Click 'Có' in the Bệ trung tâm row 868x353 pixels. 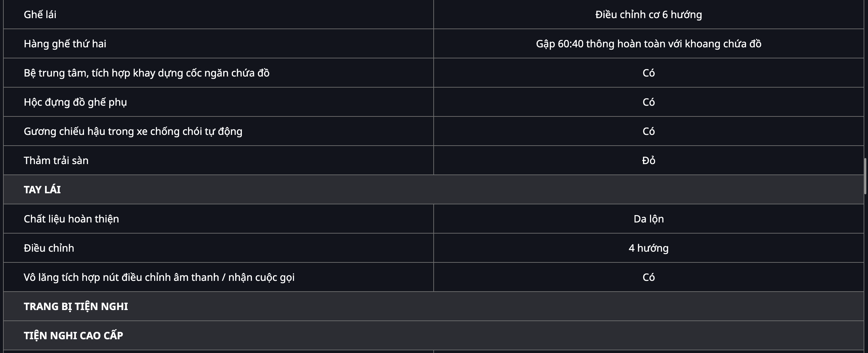click(648, 73)
